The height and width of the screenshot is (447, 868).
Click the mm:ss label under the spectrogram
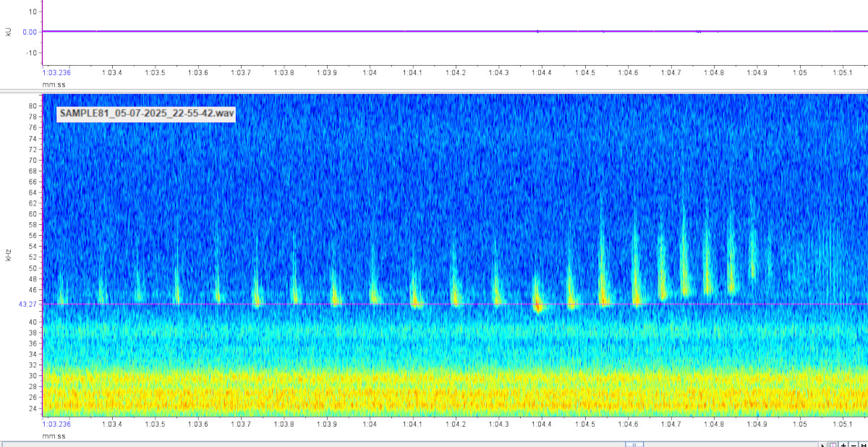54,436
